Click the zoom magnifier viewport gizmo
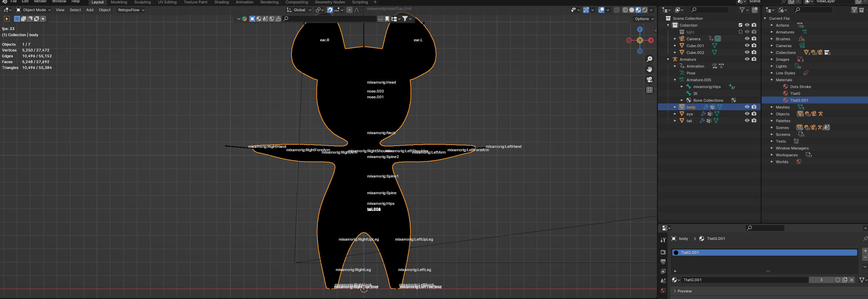 [649, 59]
